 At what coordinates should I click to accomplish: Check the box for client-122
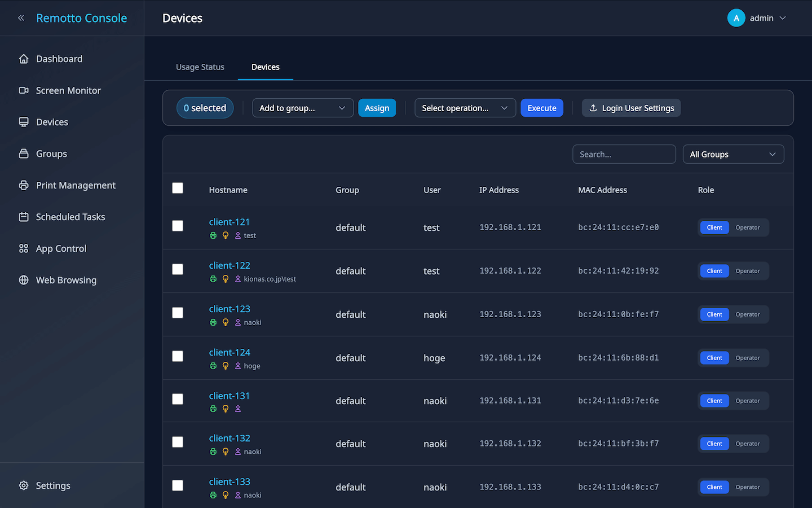178,269
